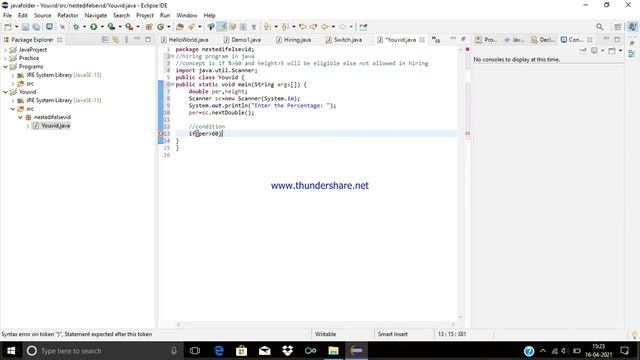Open the Project menu
Viewport: 640px width, 360px height.
tap(145, 16)
